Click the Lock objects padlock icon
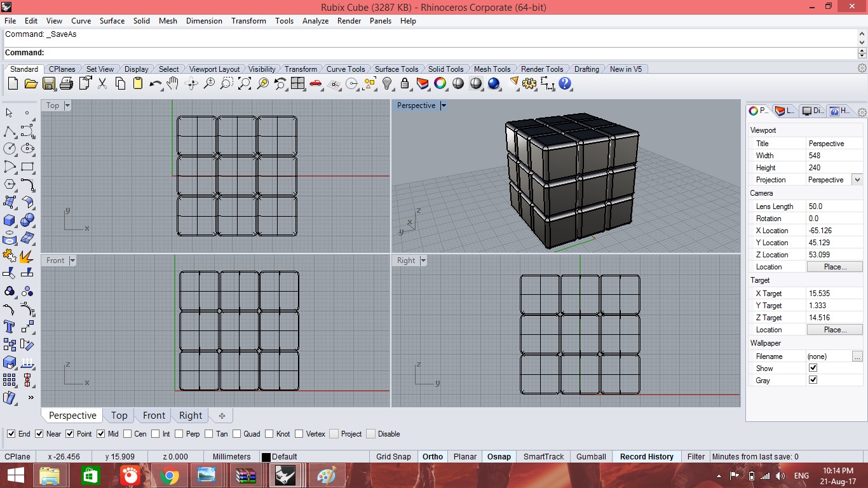The height and width of the screenshot is (488, 868). point(405,83)
